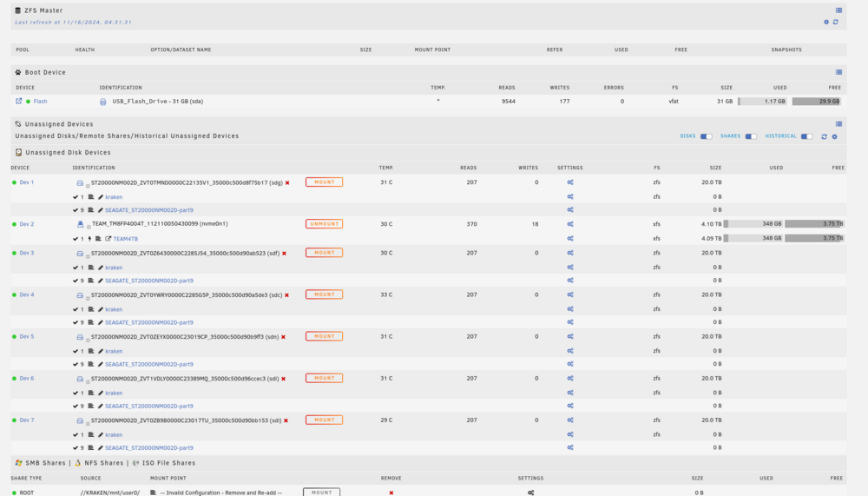Open settings icon for ROOT share row
Viewport: 868px width, 496px height.
(530, 493)
